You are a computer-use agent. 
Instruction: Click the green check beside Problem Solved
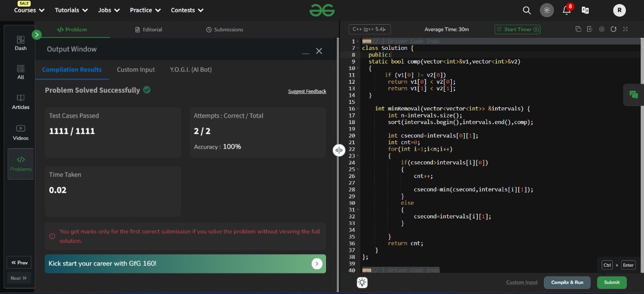click(147, 90)
